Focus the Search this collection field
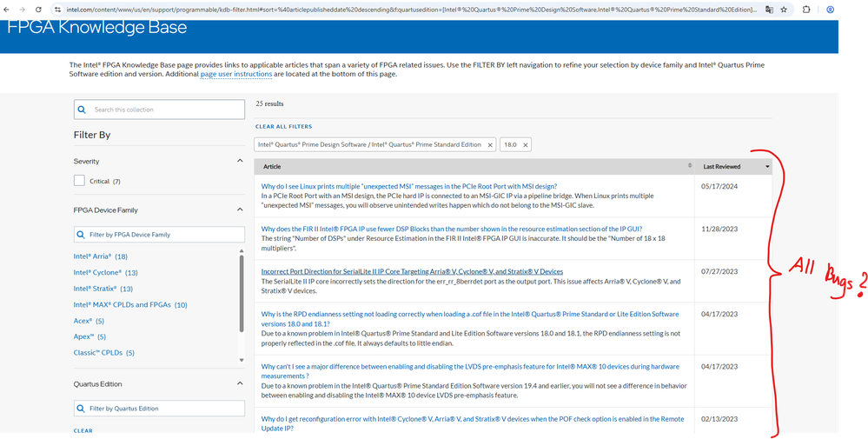Screen dimensions: 868x439 point(159,110)
